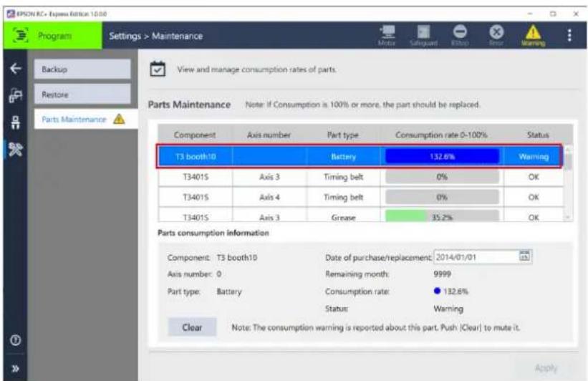Image resolution: width=588 pixels, height=381 pixels.
Task: Open the Warning indicator in top bar
Action: [533, 35]
